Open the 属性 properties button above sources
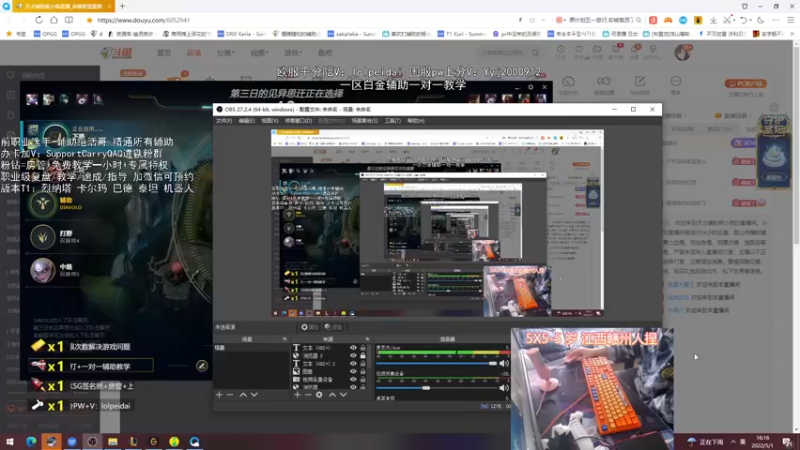800x450 pixels. click(x=309, y=327)
